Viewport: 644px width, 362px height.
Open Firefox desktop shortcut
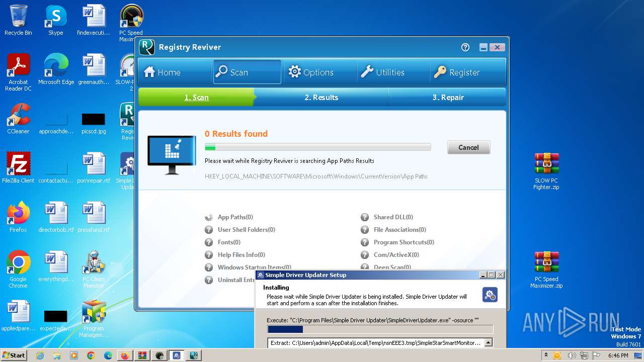(18, 217)
